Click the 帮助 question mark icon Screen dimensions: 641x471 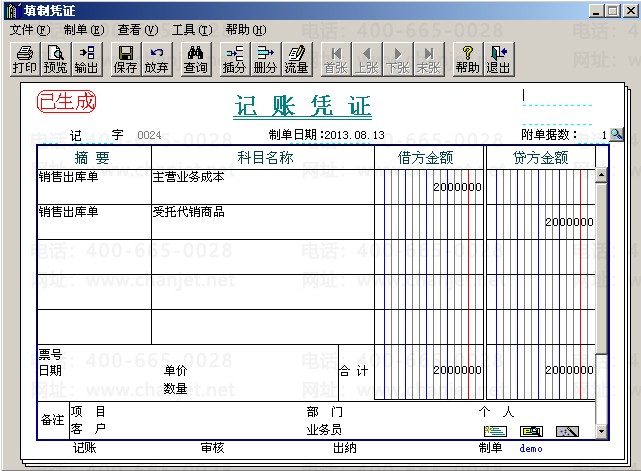tap(468, 60)
